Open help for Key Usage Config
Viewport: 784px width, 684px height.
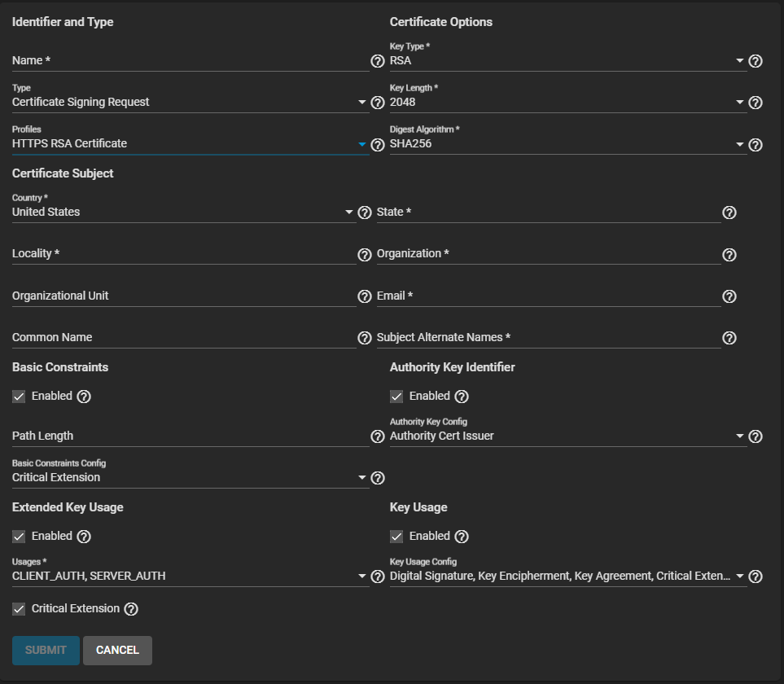(x=755, y=577)
